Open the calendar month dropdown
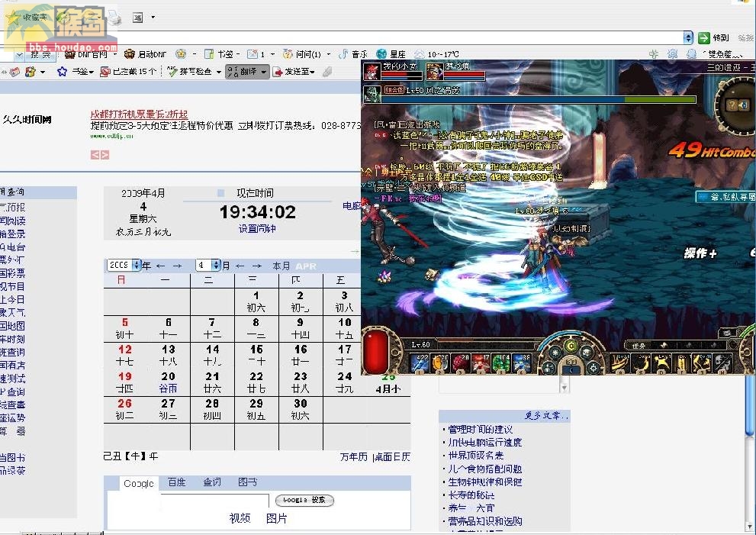Image resolution: width=756 pixels, height=535 pixels. [x=208, y=265]
